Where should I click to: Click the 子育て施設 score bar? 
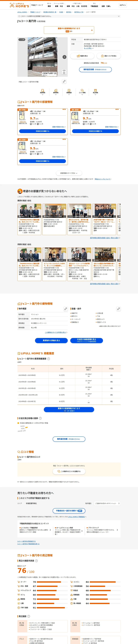pyautogui.click(x=52, y=608)
